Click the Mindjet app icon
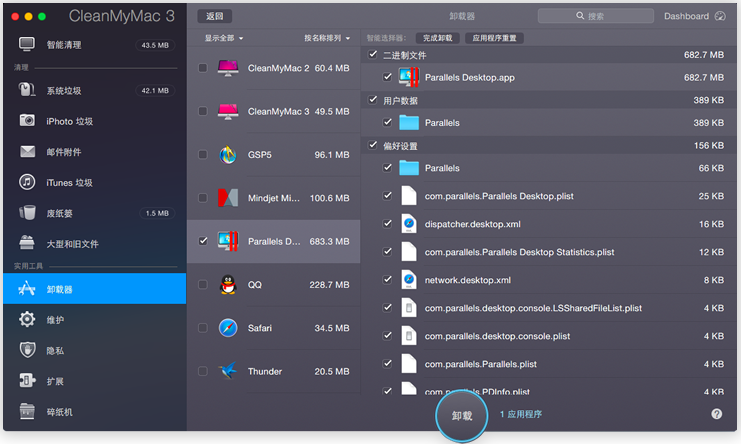The height and width of the screenshot is (444, 741). [228, 198]
